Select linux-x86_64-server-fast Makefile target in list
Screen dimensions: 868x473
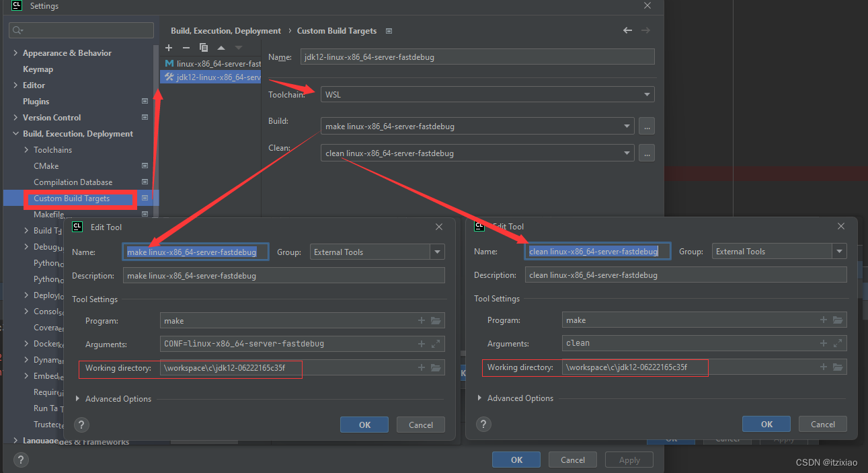210,63
